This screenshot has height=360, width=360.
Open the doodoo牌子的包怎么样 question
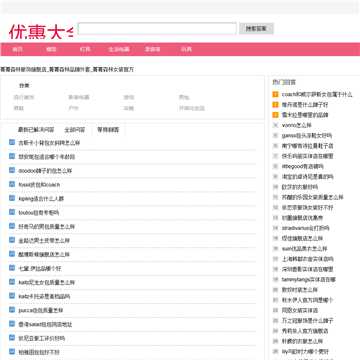45,171
